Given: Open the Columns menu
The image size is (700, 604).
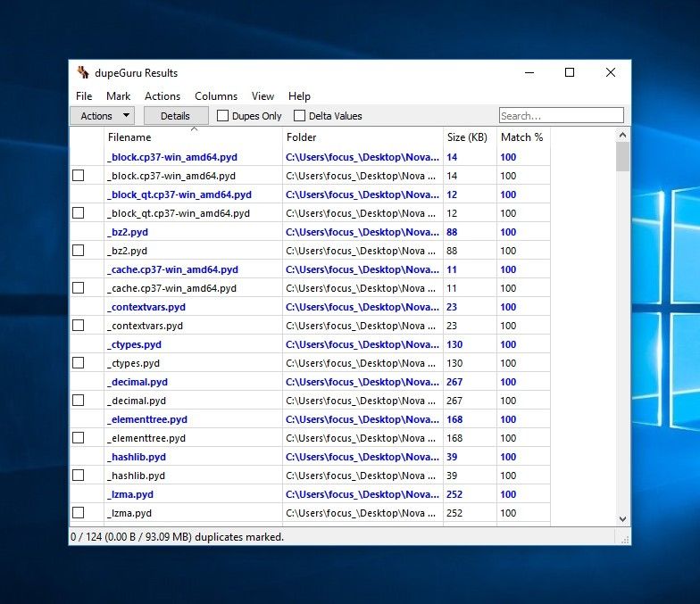Looking at the screenshot, I should coord(216,96).
